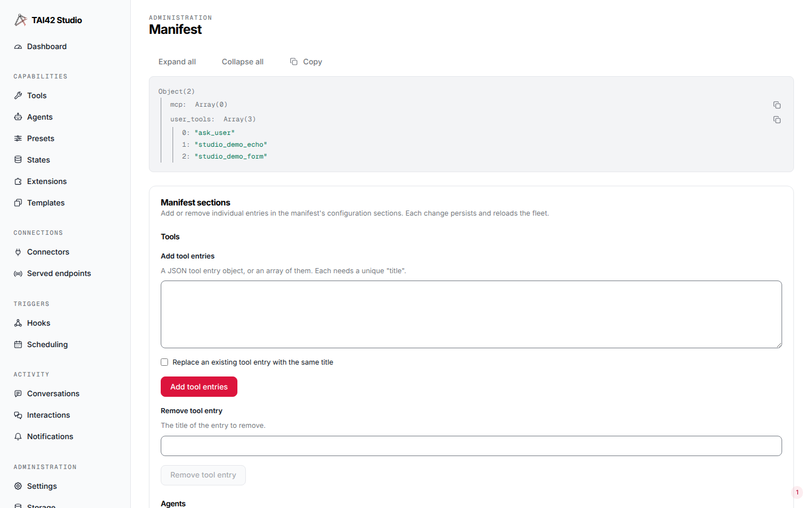Focus the Add tool entries JSON textarea

(471, 314)
